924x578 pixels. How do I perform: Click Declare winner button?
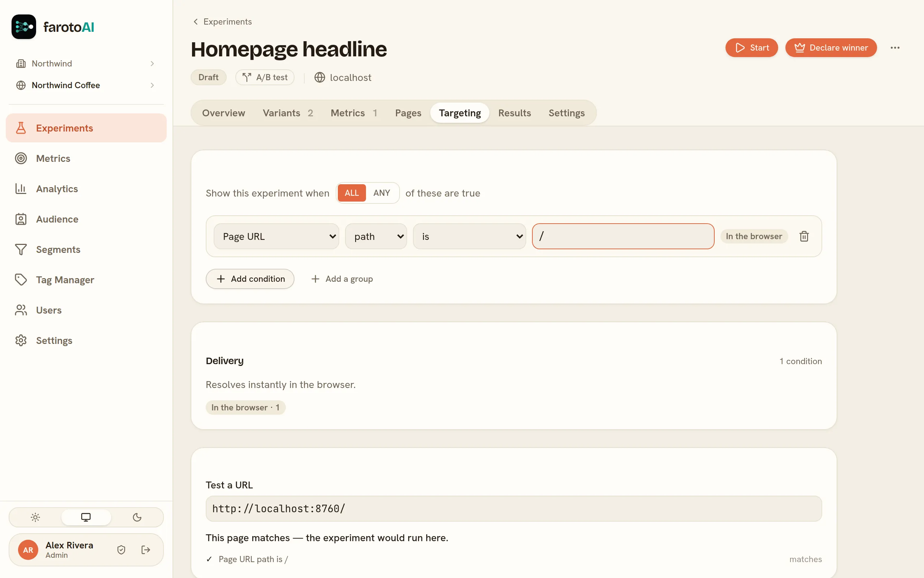[x=831, y=48]
